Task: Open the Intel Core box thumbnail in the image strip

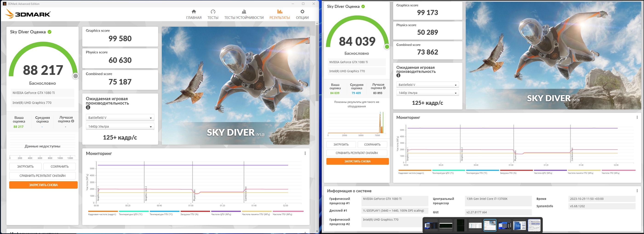Action: (519, 225)
